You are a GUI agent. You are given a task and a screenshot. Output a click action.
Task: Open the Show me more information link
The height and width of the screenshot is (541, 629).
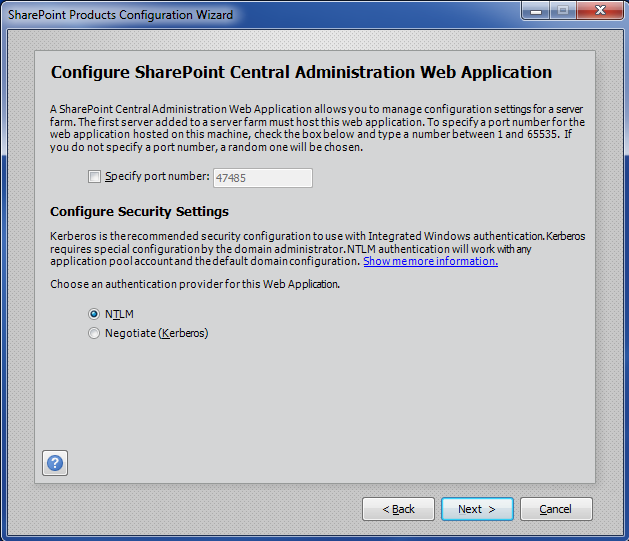click(430, 261)
